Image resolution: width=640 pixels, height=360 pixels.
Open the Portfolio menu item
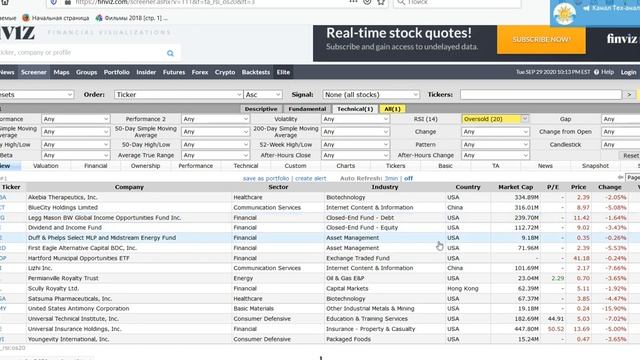pos(116,72)
